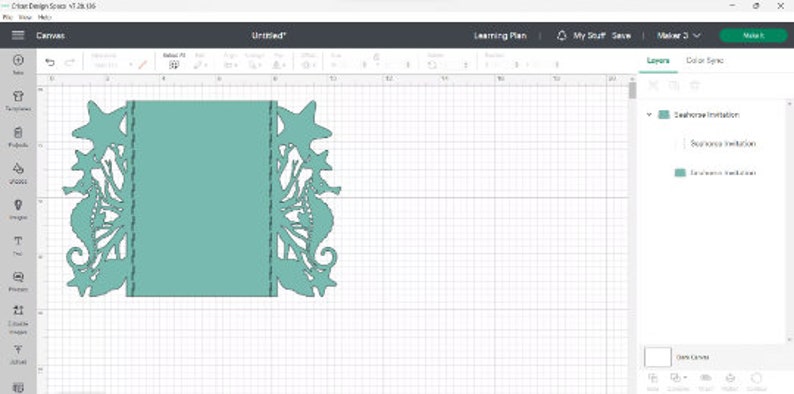The image size is (794, 394).
Task: Click the canvas vertical scrollbar
Action: [632, 91]
